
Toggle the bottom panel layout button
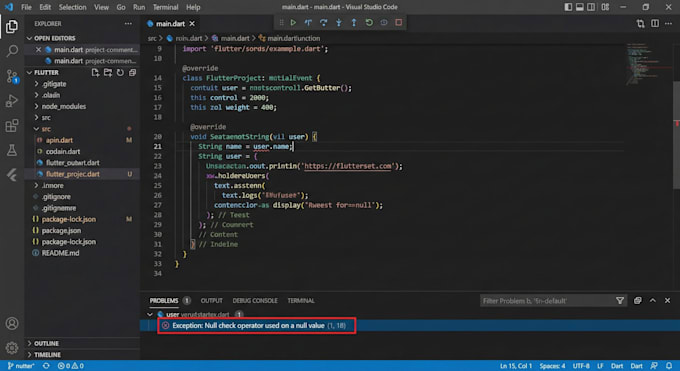(580, 7)
